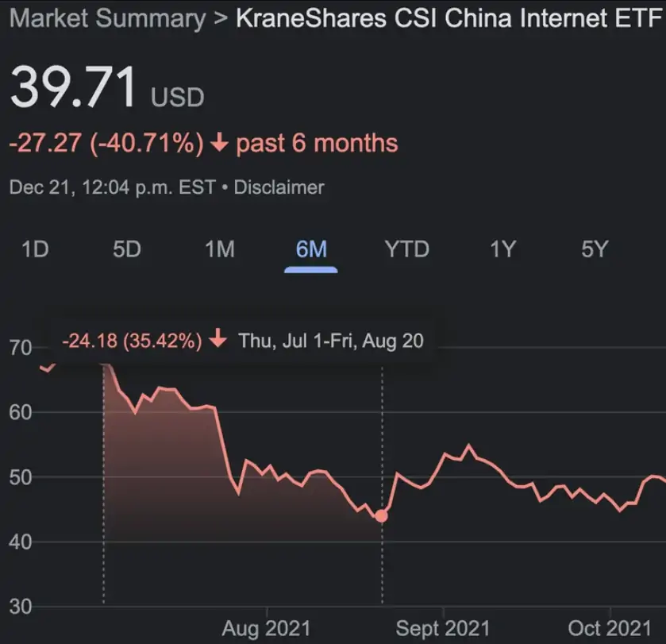Open the Disclaimer link
The height and width of the screenshot is (644, 666).
point(279,187)
